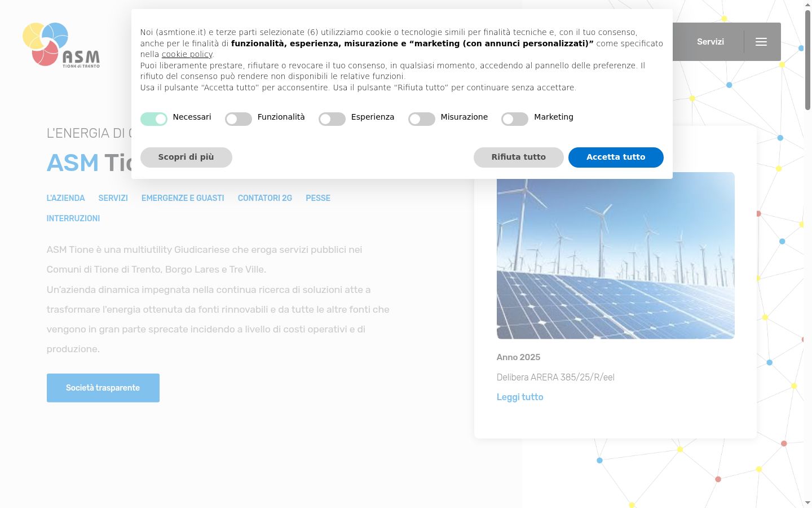Screen dimensions: 812x508
Task: Click the scrollbar up arrow
Action: click(807, 5)
